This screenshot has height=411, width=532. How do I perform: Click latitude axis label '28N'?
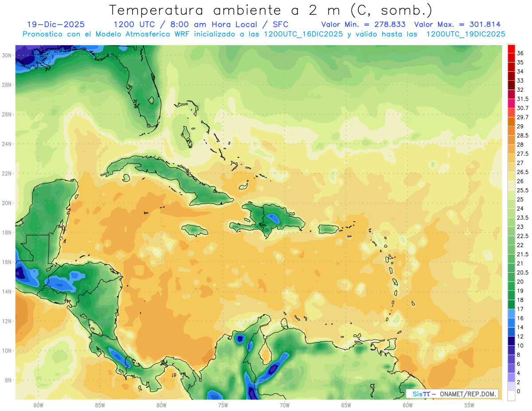[7, 85]
